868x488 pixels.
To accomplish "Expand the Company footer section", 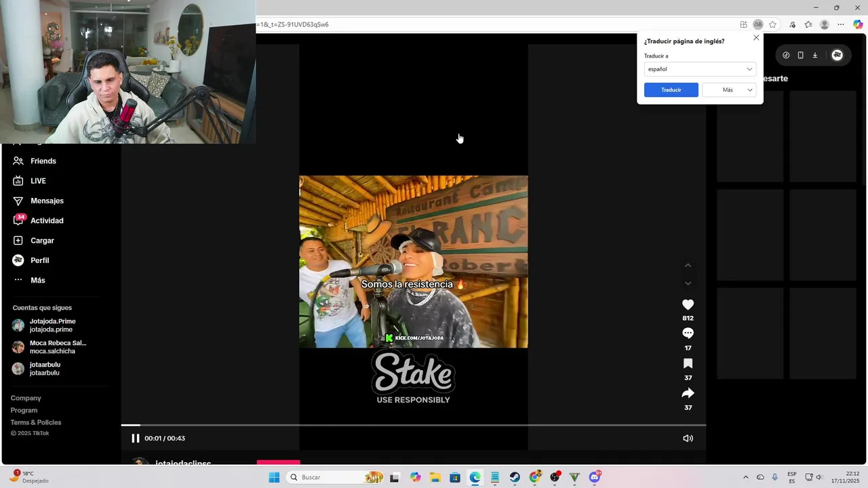I will (26, 398).
